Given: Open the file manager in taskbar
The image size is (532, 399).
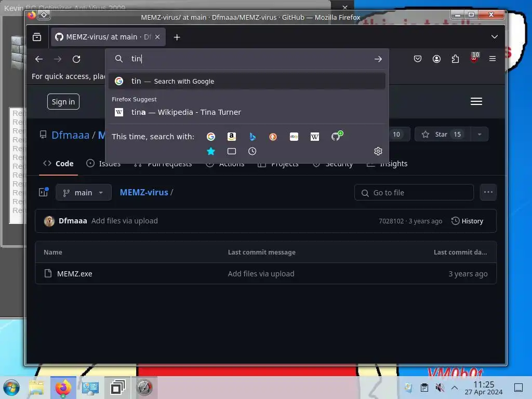Looking at the screenshot, I should [36, 388].
